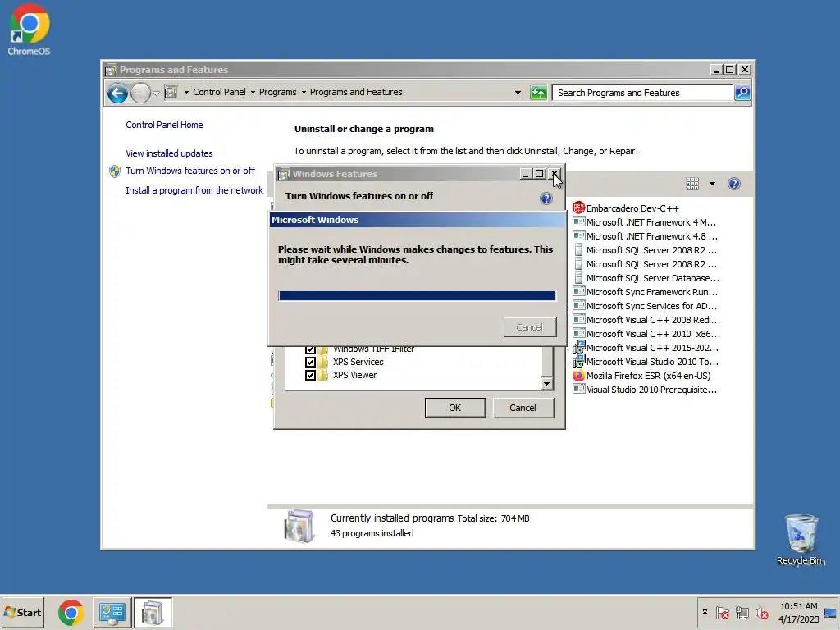Change view using the view icon
Viewport: 840px width, 630px height.
(x=692, y=184)
